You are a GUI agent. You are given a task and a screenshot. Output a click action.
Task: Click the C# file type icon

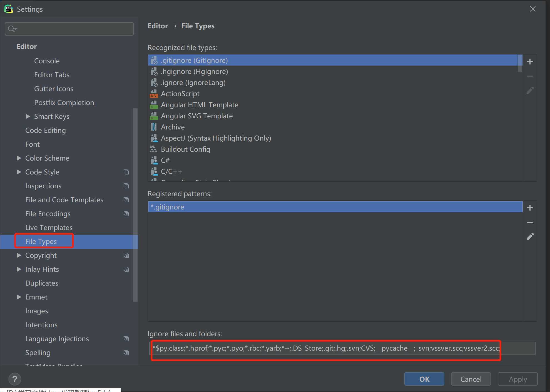pos(154,160)
